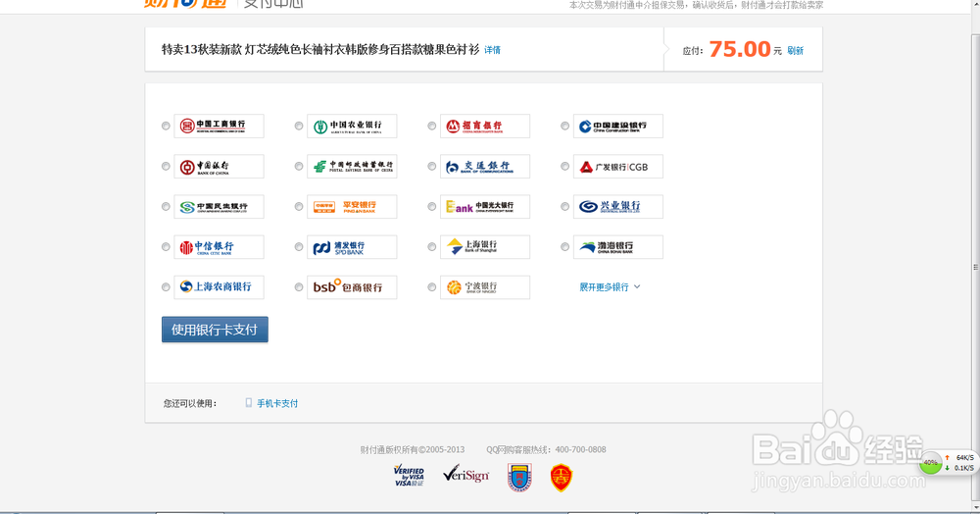
Task: Click the Agricultural Bank of China logo
Action: coord(352,127)
